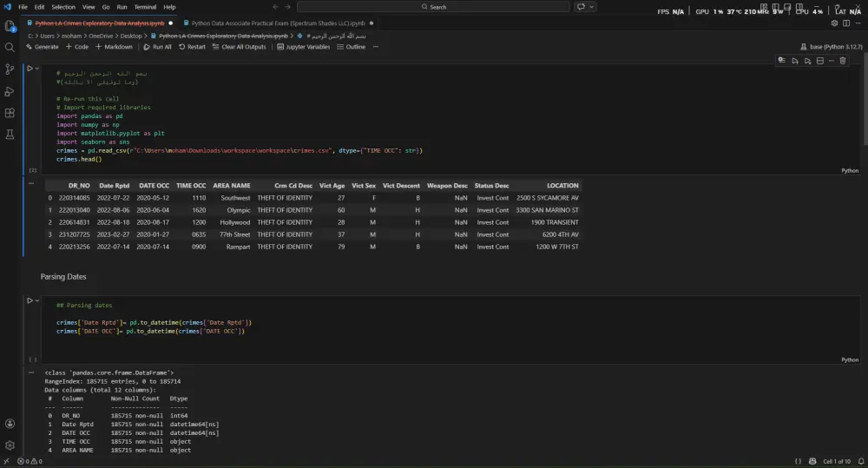
Task: Click Copilot status icon in status bar
Action: click(x=812, y=461)
